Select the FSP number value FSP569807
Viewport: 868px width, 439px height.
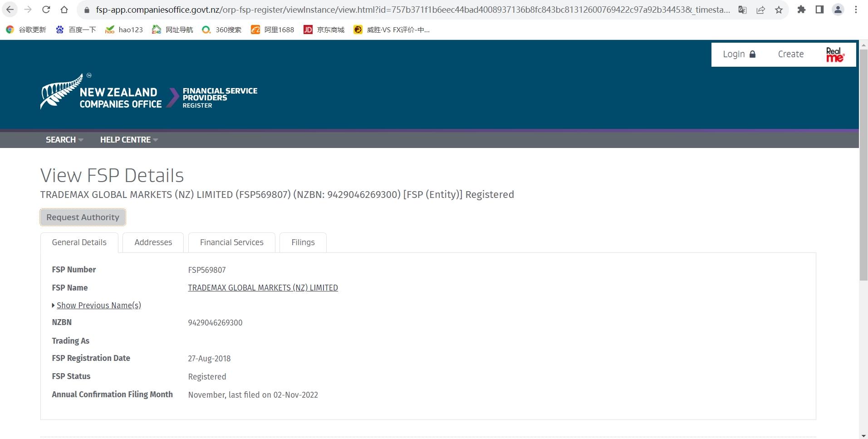click(x=207, y=270)
